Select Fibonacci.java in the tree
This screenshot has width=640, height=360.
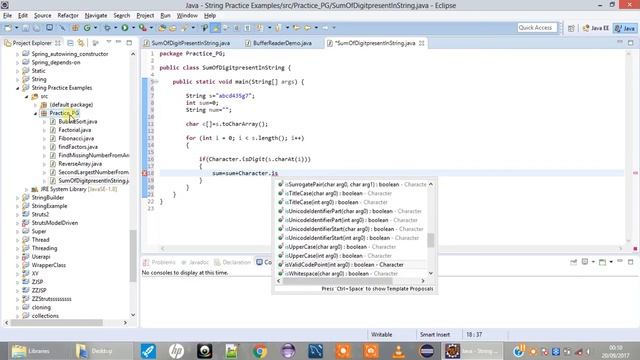click(x=76, y=138)
